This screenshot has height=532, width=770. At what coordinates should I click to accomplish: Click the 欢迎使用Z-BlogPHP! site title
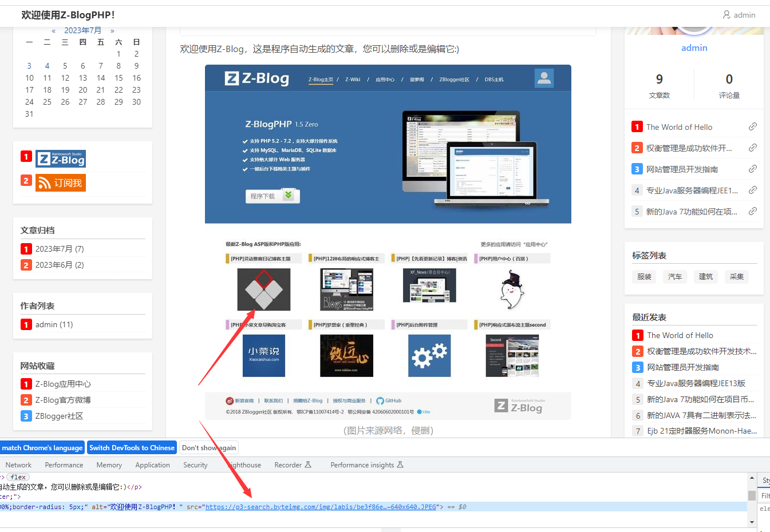click(x=68, y=15)
